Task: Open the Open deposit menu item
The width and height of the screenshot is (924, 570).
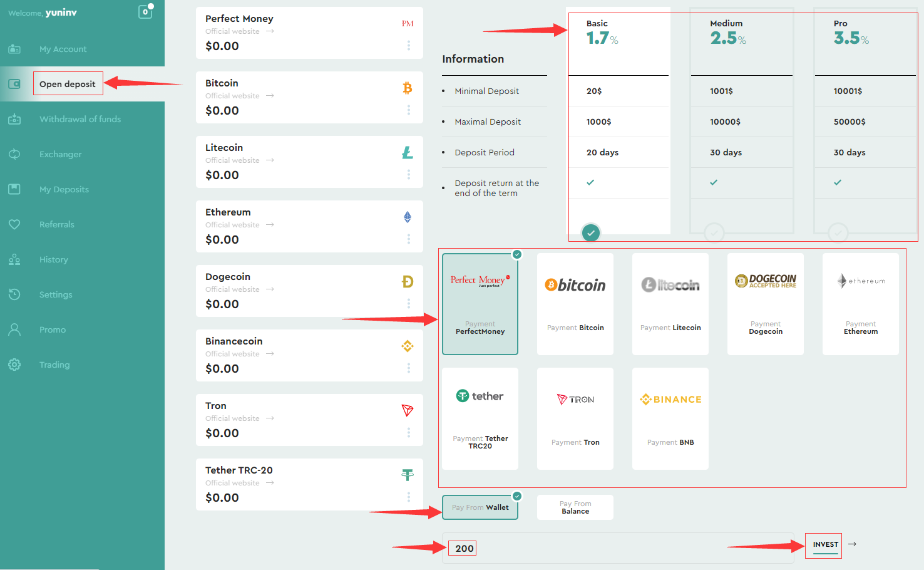Action: 68,84
